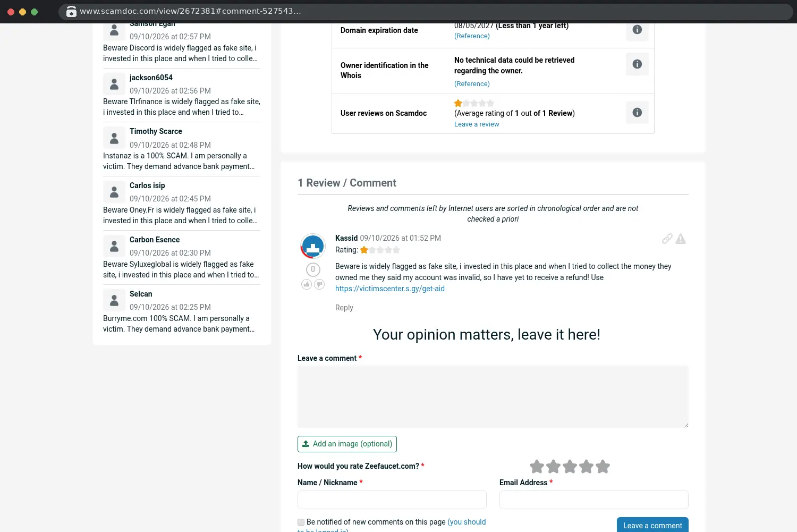797x532 pixels.
Task: Click the Name / Nickname input field
Action: pos(392,500)
